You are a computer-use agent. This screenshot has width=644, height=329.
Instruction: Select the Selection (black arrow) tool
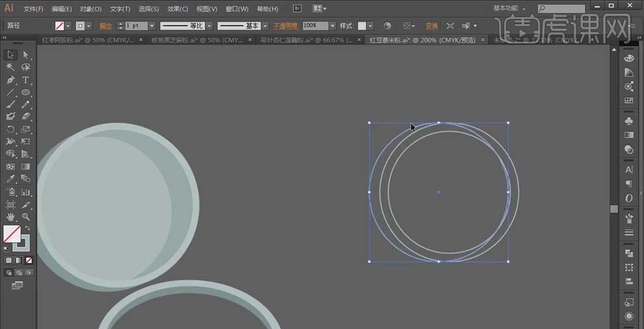pos(10,55)
